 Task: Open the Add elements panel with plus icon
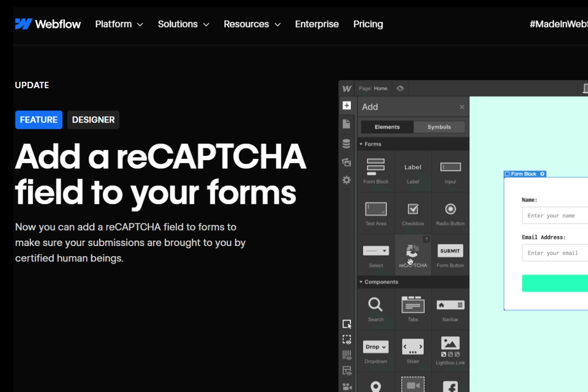pos(346,105)
